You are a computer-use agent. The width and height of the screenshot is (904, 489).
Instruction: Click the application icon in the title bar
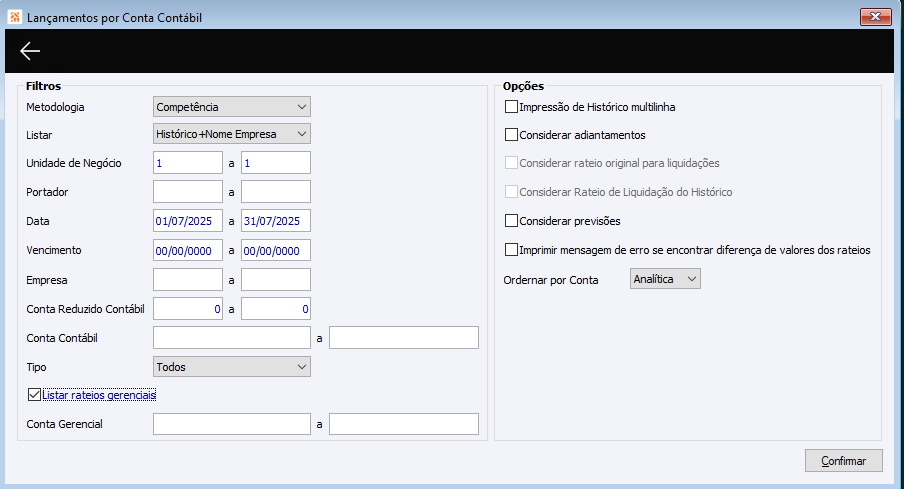(14, 17)
